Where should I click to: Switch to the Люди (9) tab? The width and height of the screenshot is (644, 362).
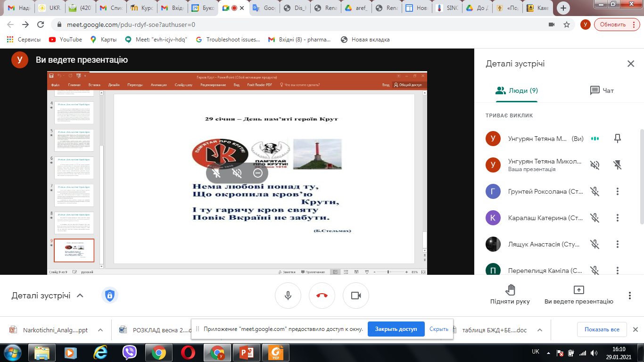(x=517, y=90)
